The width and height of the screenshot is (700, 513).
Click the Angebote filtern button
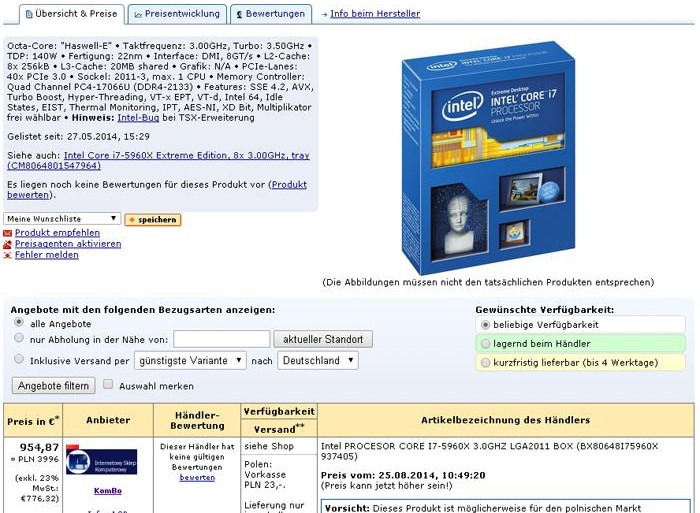[x=54, y=386]
